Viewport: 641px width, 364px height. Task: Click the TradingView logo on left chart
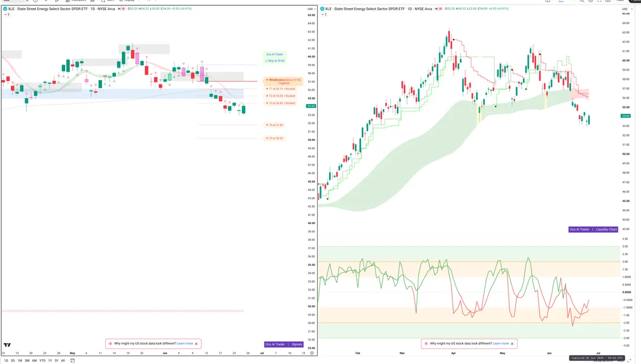click(7, 345)
